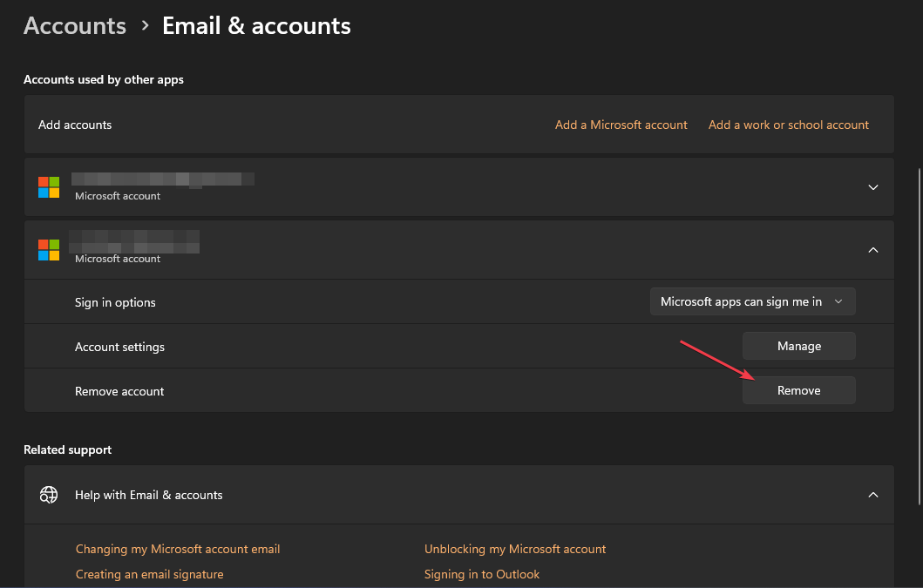Click the Help with Email & accounts label
The width and height of the screenshot is (923, 588).
pos(149,495)
